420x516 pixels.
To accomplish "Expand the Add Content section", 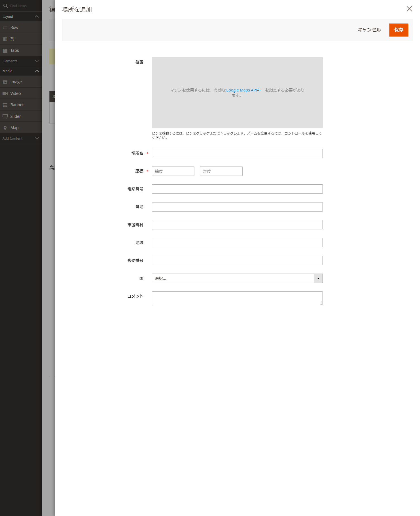I will tap(37, 138).
